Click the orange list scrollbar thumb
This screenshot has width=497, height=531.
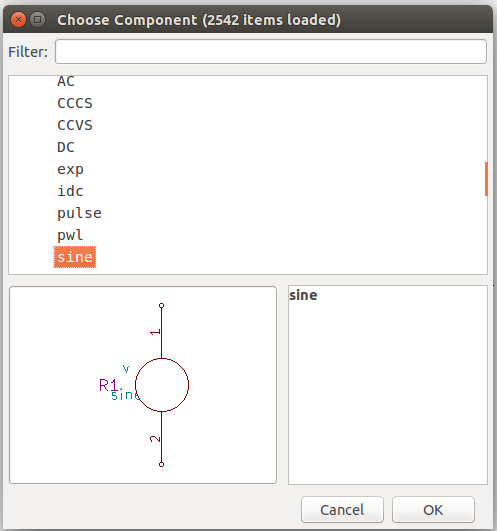(486, 179)
